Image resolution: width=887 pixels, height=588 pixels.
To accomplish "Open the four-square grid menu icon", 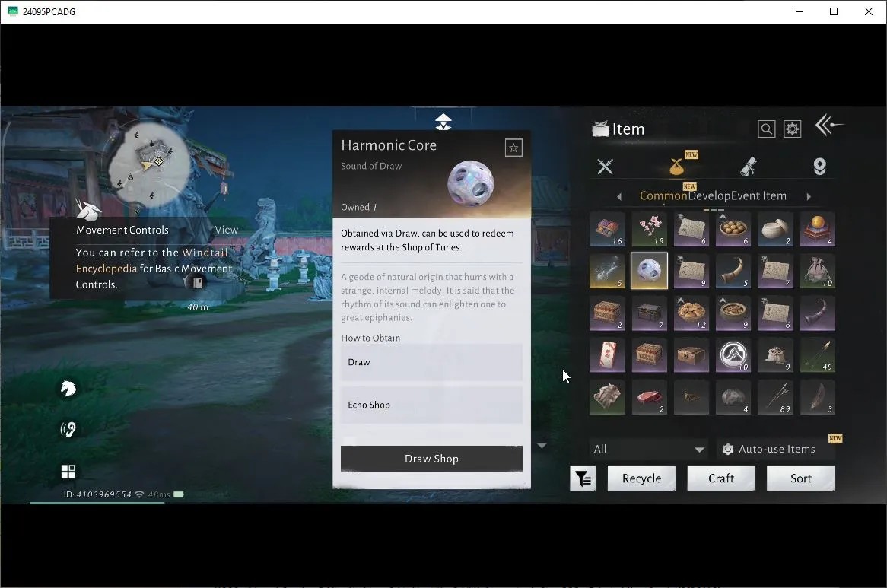I will (x=68, y=471).
